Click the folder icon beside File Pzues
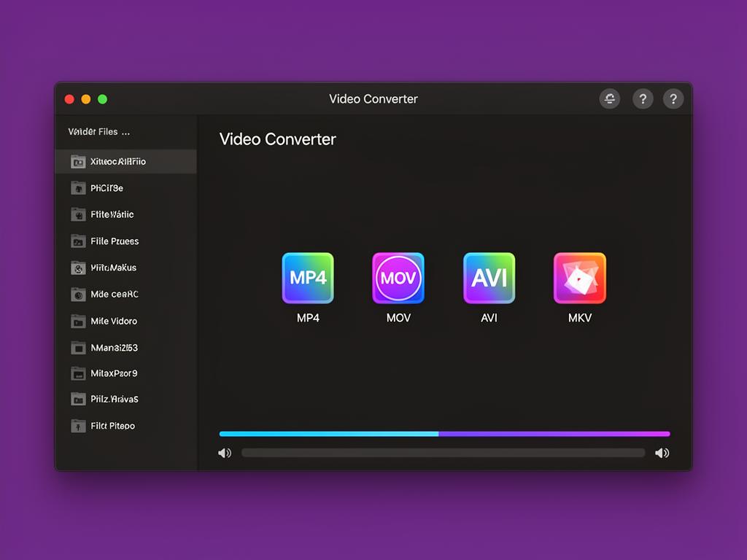 pyautogui.click(x=79, y=241)
